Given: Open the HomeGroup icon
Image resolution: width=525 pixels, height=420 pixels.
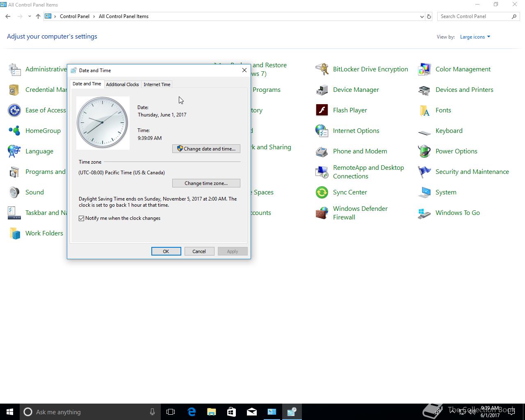Looking at the screenshot, I should [x=14, y=131].
